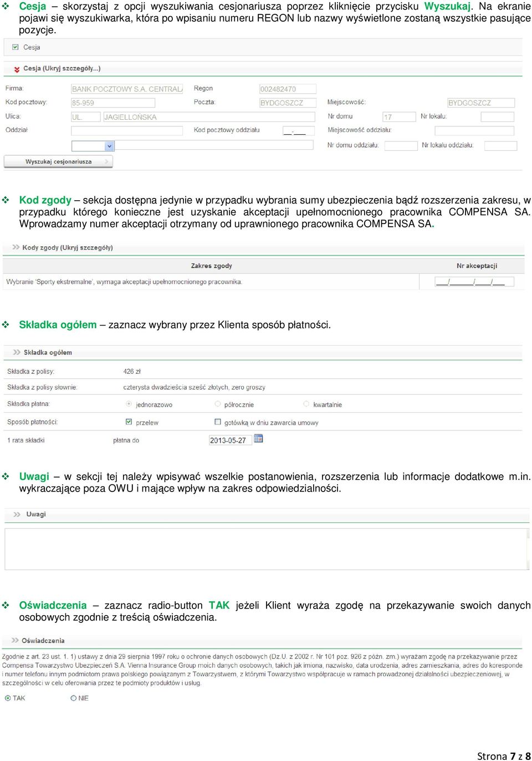Collapse the Składka ogółem section
This screenshot has width=532, height=761.
[x=17, y=352]
